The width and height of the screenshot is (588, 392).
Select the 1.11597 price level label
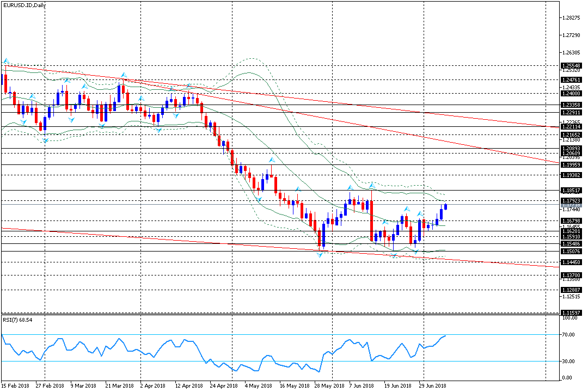[571, 313]
